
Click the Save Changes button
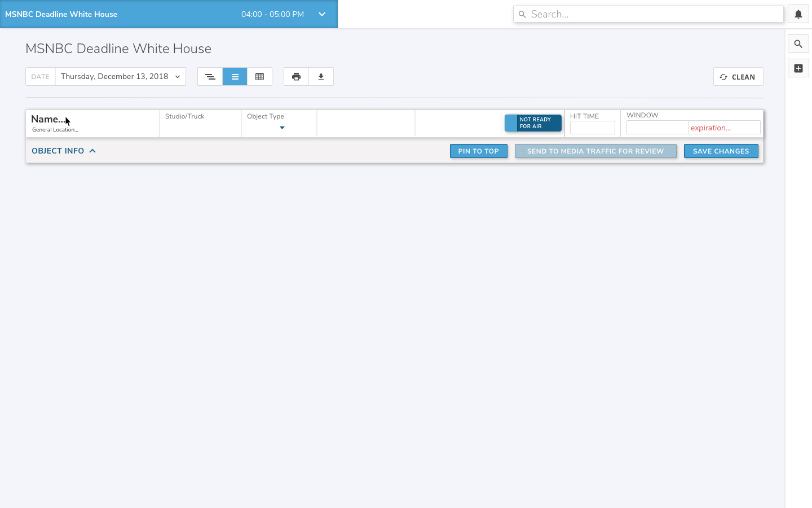coord(721,151)
